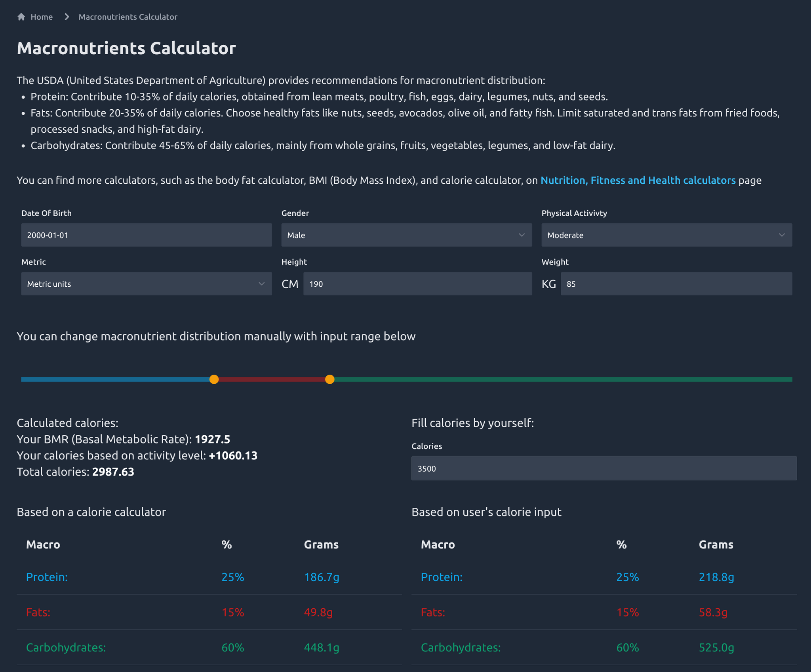Click the home icon in breadcrumb

point(21,17)
